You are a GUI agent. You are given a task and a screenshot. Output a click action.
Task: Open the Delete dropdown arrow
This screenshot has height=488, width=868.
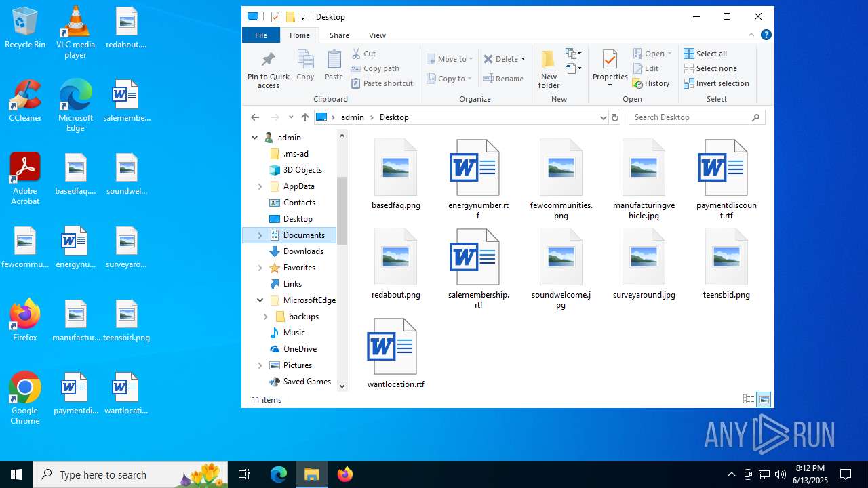[523, 59]
